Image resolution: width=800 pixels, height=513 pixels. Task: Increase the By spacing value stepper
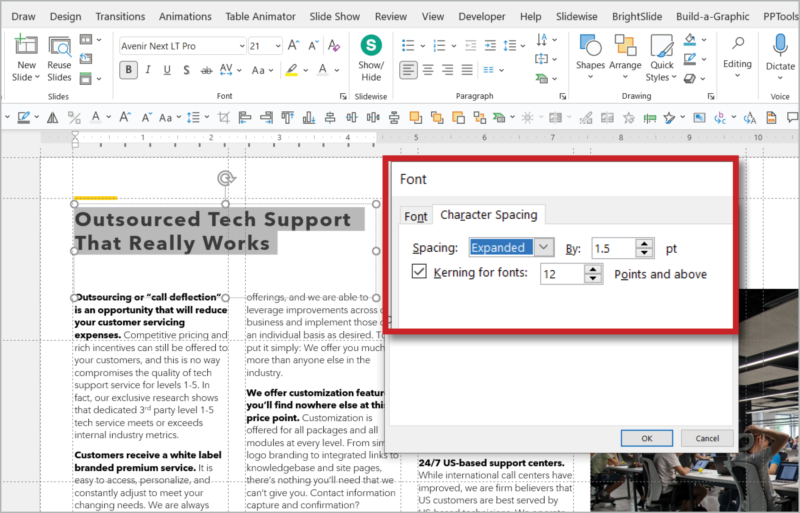click(645, 243)
